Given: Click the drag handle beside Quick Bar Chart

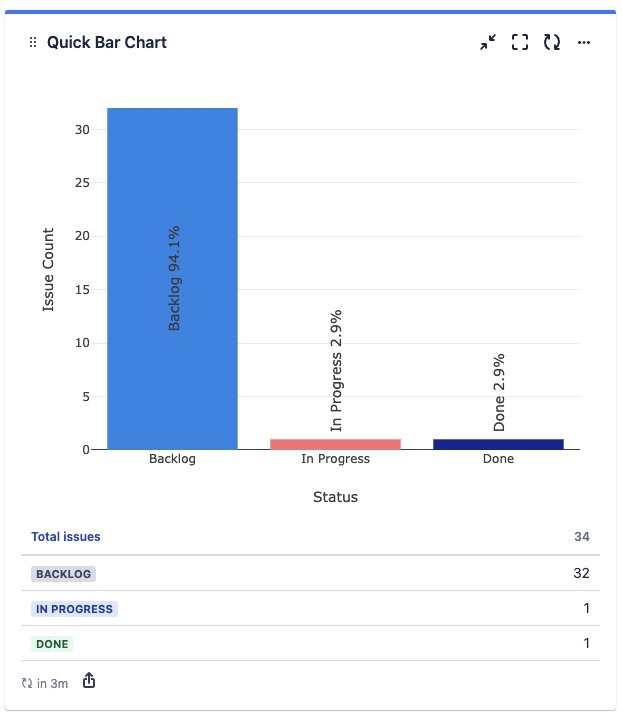Looking at the screenshot, I should click(33, 43).
